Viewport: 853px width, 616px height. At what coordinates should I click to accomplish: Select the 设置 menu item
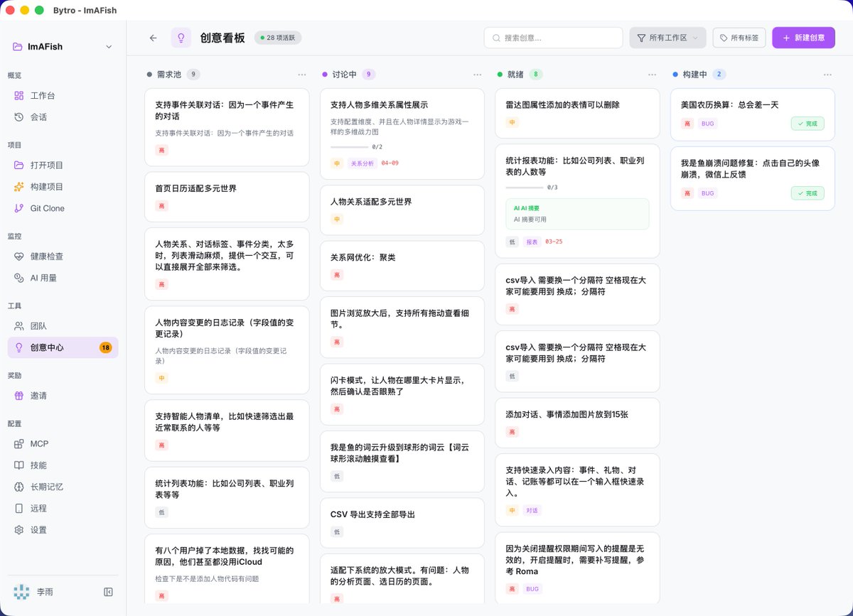coord(63,530)
